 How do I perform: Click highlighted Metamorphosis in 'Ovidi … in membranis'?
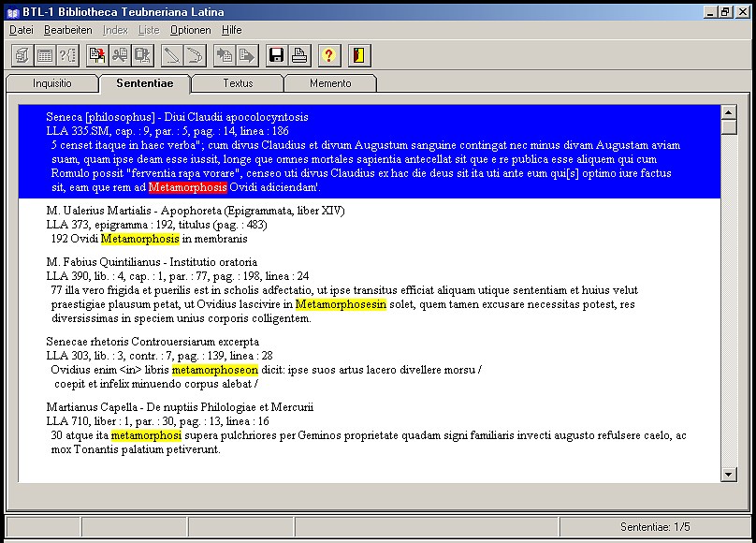(x=139, y=239)
